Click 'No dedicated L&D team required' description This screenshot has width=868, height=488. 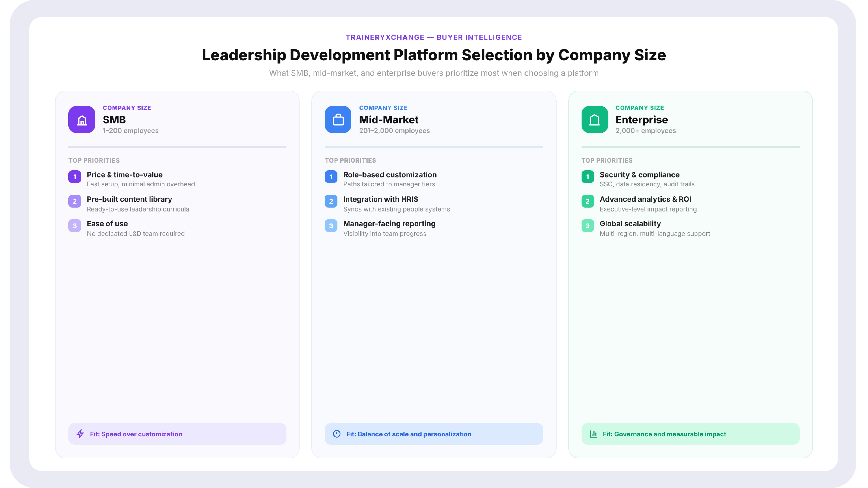(x=136, y=234)
